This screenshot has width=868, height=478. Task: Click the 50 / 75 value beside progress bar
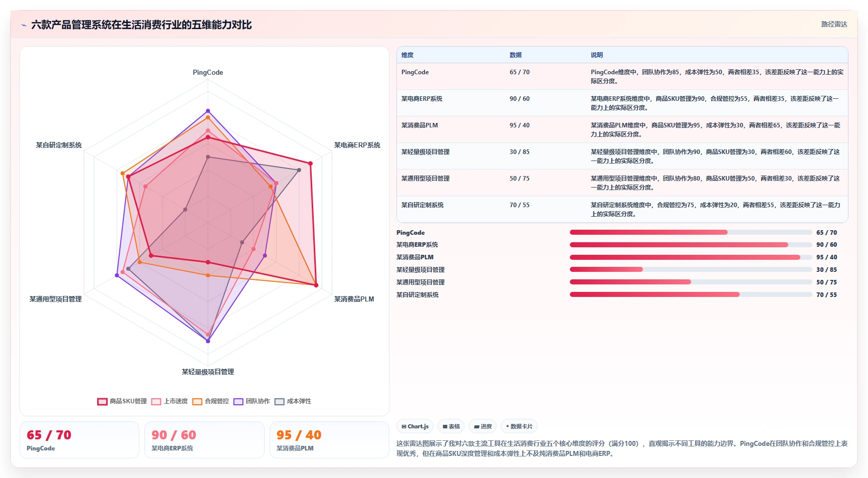point(826,282)
